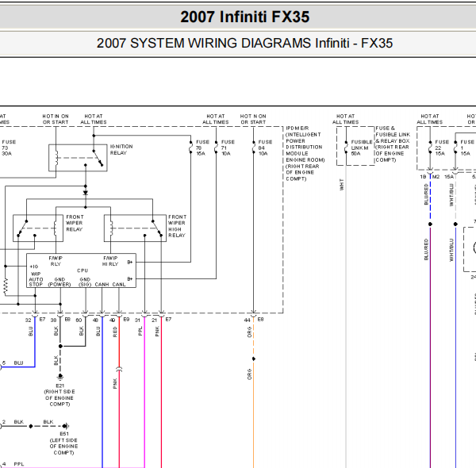Select the Front Wiper Relay label

tap(75, 223)
